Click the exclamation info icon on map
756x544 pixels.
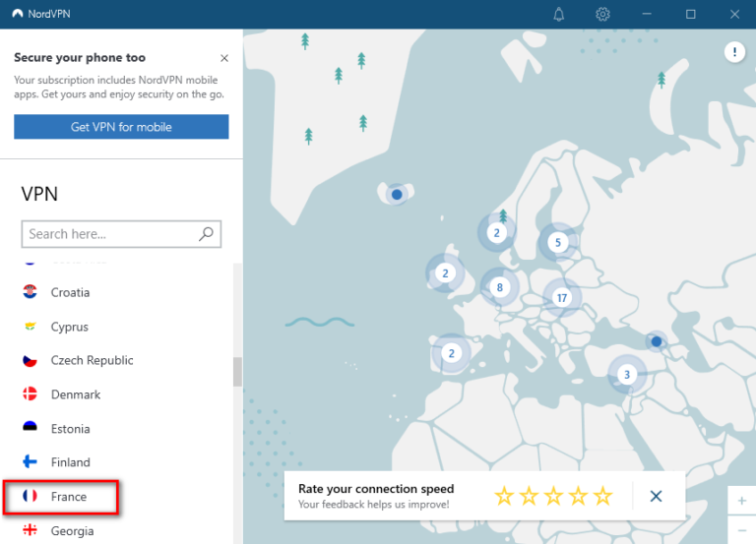[x=734, y=53]
